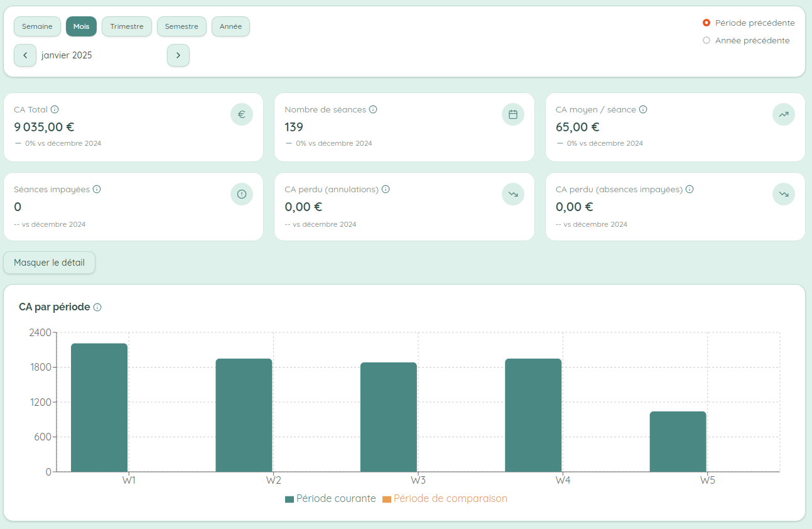Image resolution: width=812 pixels, height=529 pixels.
Task: Click info icon beside CA par période title
Action: (x=97, y=307)
